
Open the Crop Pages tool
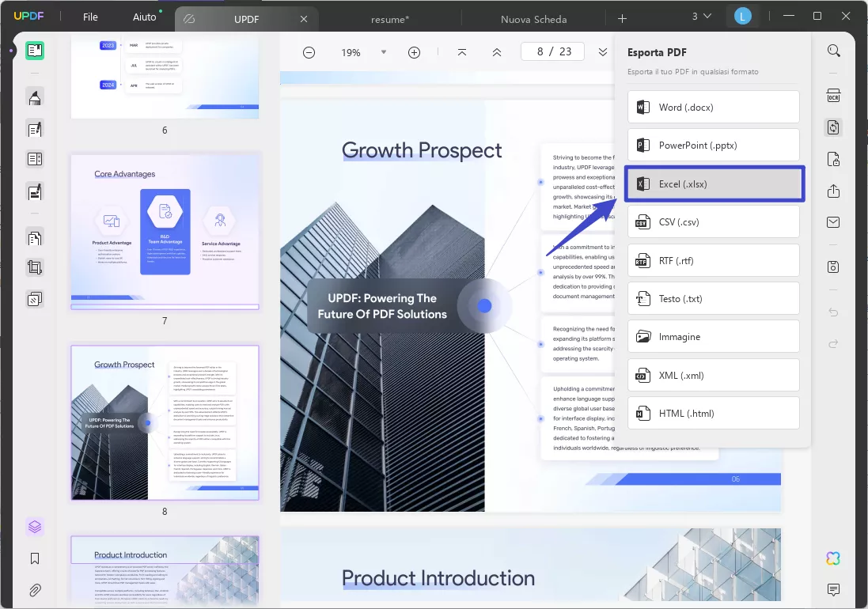pos(34,267)
